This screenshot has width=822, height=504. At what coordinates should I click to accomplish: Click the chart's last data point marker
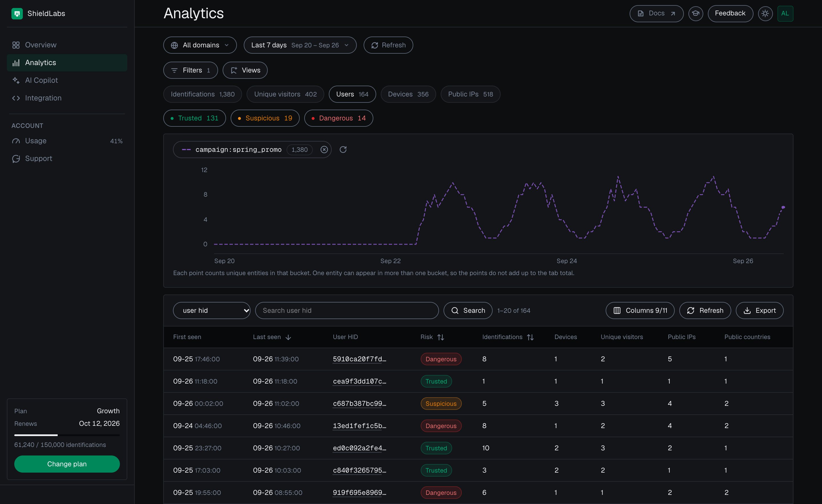pyautogui.click(x=783, y=207)
